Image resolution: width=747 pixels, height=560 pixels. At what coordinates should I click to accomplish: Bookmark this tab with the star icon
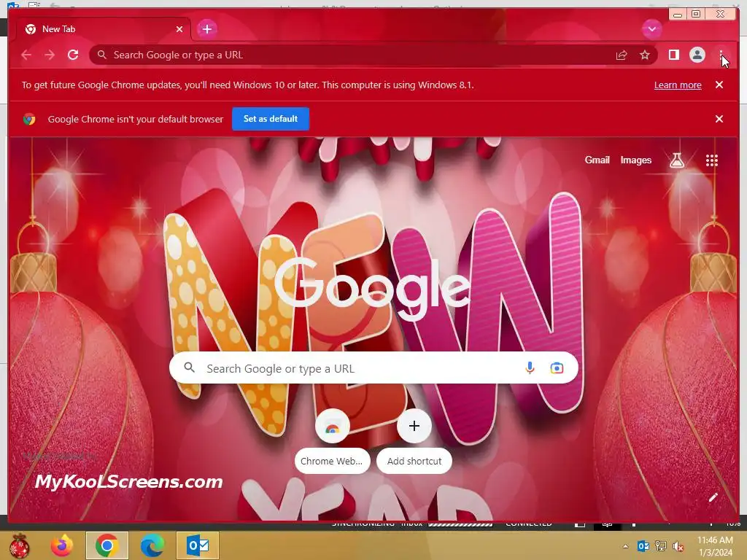(645, 55)
